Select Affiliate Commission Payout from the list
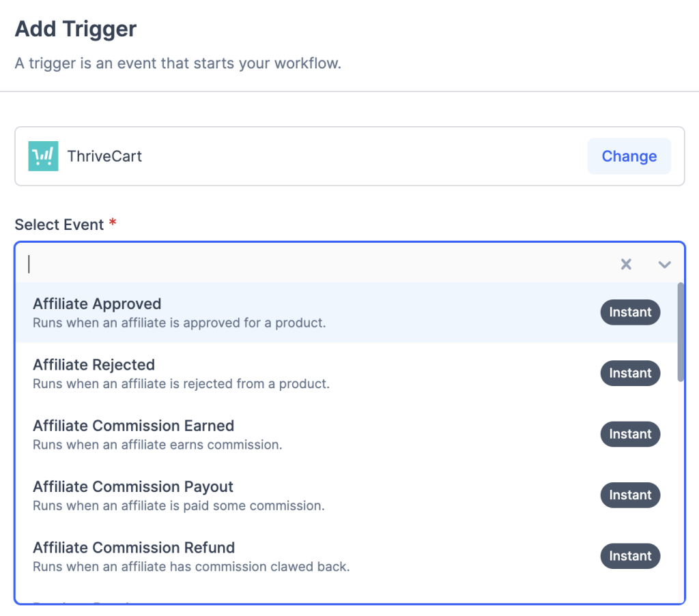 pyautogui.click(x=133, y=487)
